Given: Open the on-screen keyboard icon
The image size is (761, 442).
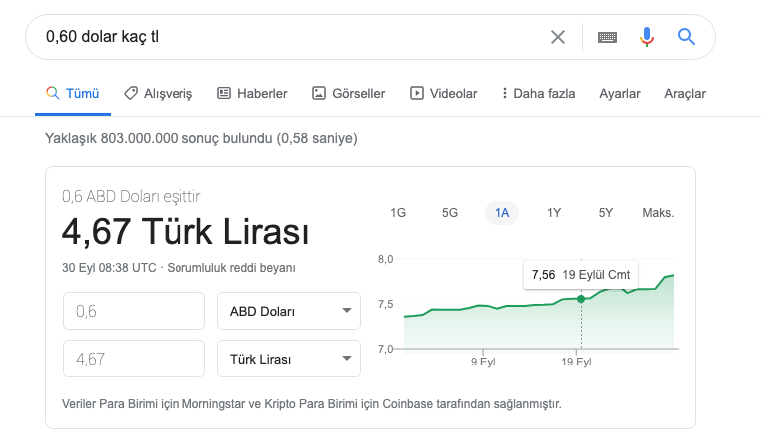Looking at the screenshot, I should pyautogui.click(x=607, y=37).
